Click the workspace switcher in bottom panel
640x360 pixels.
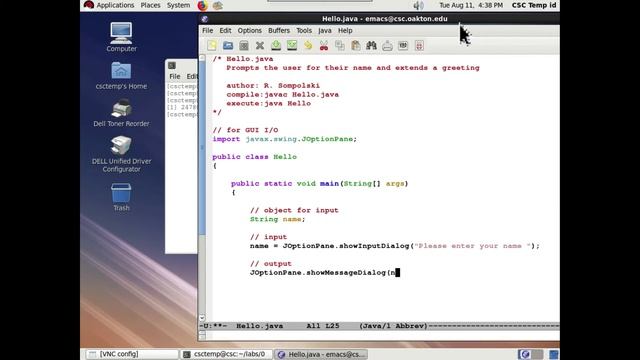pyautogui.click(x=531, y=354)
